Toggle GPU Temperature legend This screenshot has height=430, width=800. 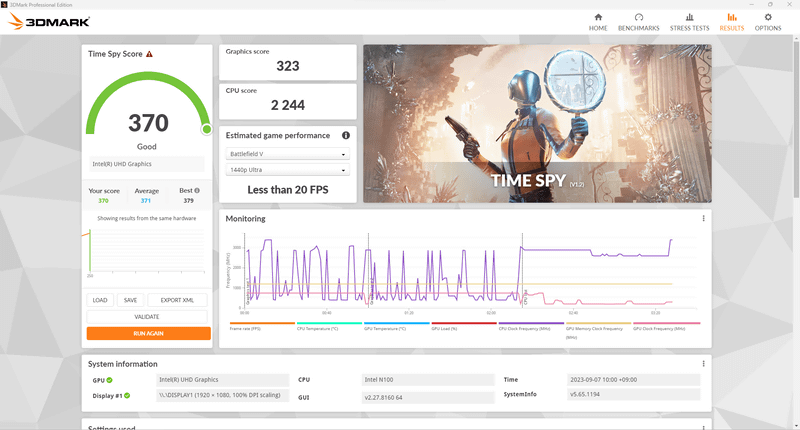pyautogui.click(x=396, y=326)
